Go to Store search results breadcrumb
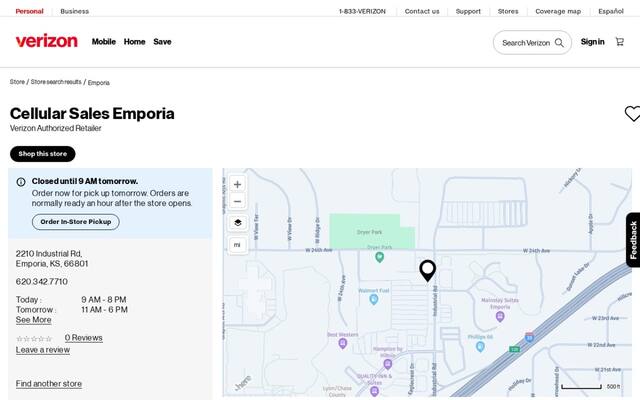 point(56,82)
